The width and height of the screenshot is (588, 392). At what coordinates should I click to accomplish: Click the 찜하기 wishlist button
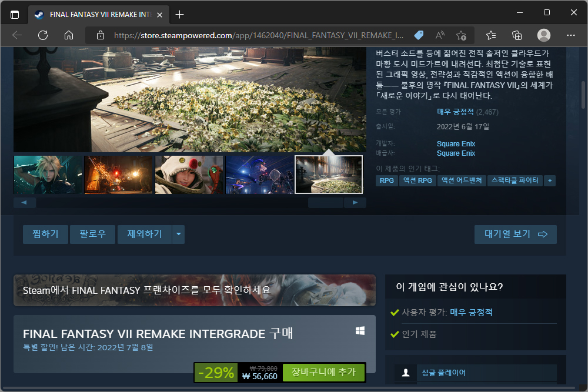coord(45,234)
